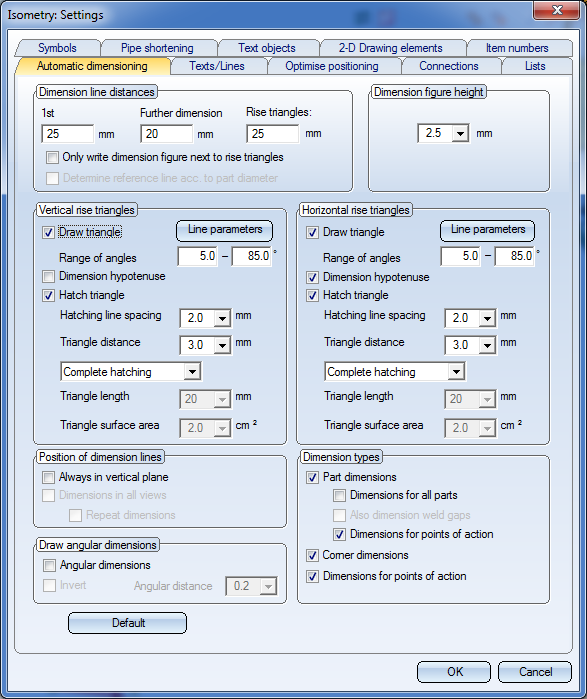Click horizontal Range of angles maximum field
This screenshot has width=587, height=699.
514,256
